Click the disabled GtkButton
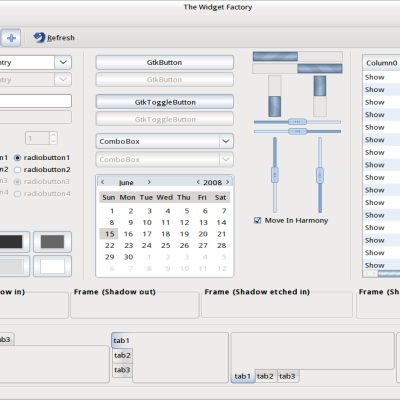 (x=165, y=80)
